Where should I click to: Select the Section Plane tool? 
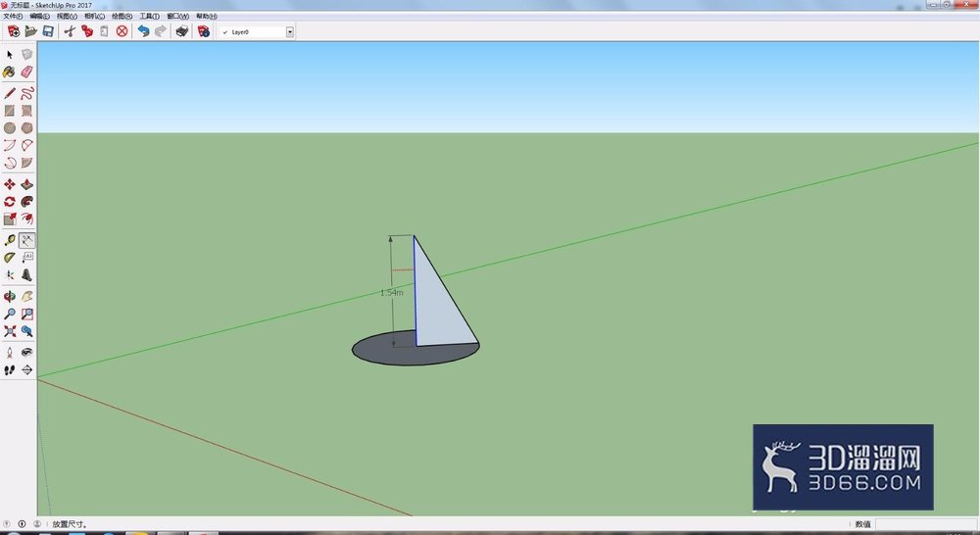click(x=26, y=370)
